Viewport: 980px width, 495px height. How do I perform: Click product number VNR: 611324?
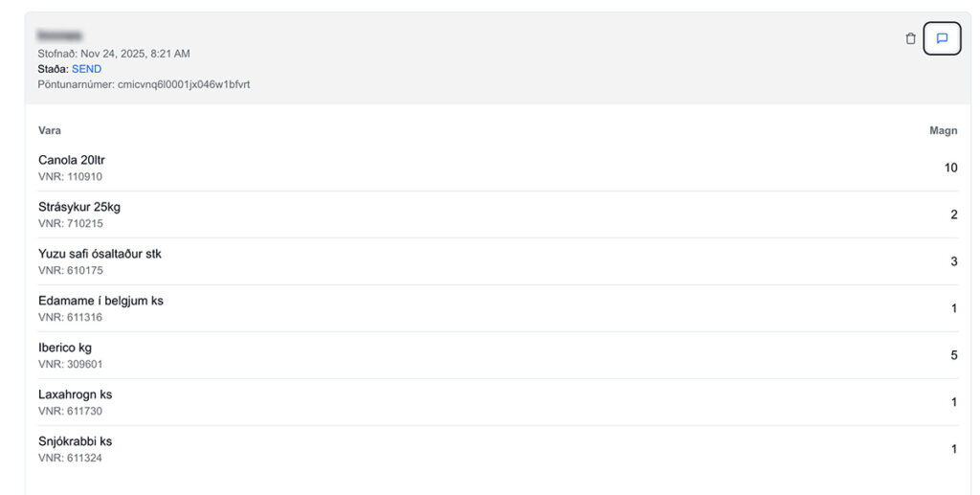pyautogui.click(x=70, y=459)
